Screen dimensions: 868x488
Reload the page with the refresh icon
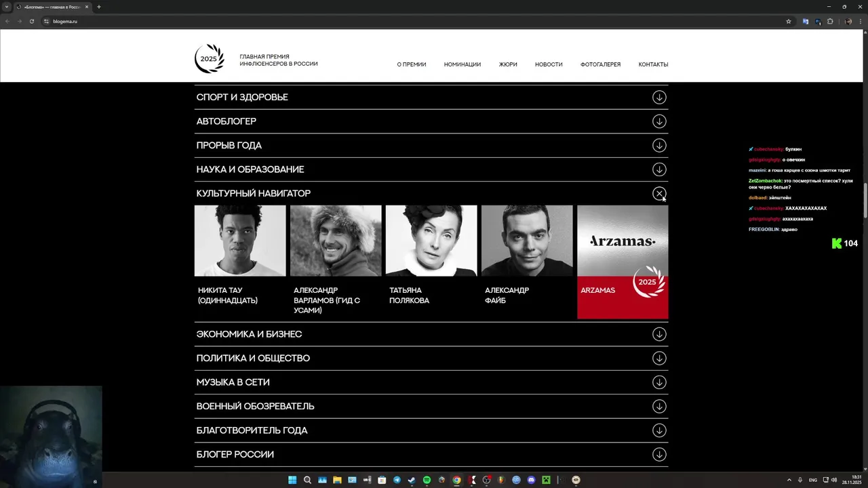pyautogui.click(x=31, y=21)
